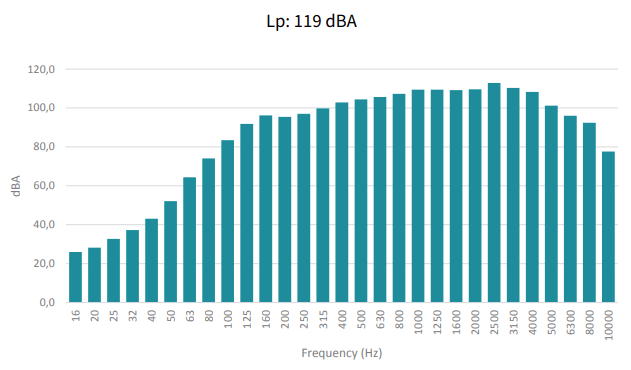Screen dimensions: 631x370
Task: Click the "1000" x-axis label
Action: pos(418,322)
